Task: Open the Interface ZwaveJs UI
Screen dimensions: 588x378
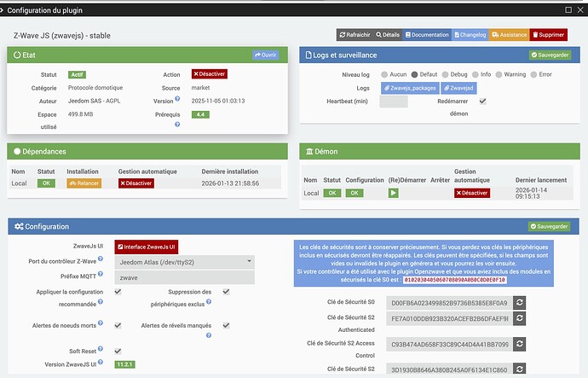Action: coord(147,247)
